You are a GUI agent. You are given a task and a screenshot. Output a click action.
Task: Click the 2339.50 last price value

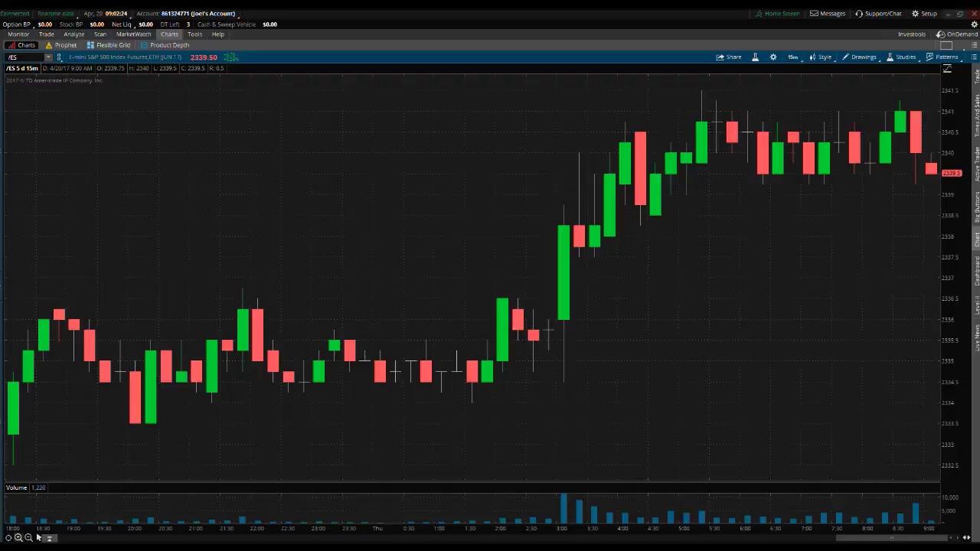204,57
